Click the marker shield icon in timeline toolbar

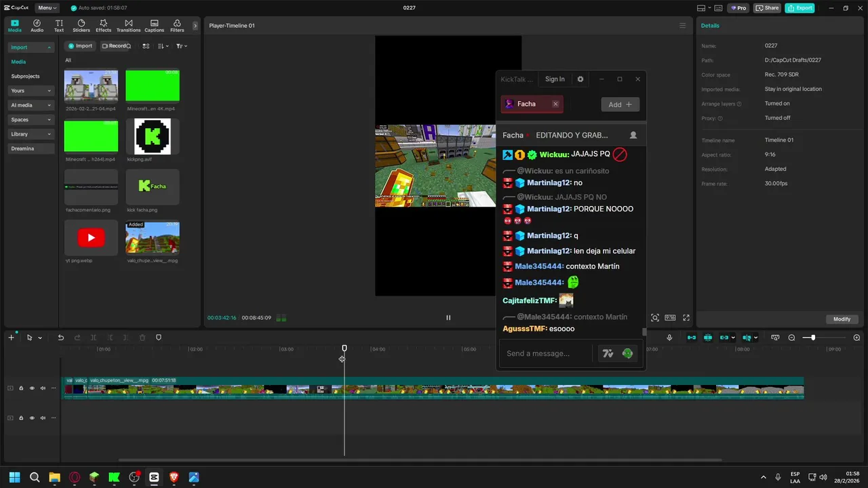[x=159, y=338]
